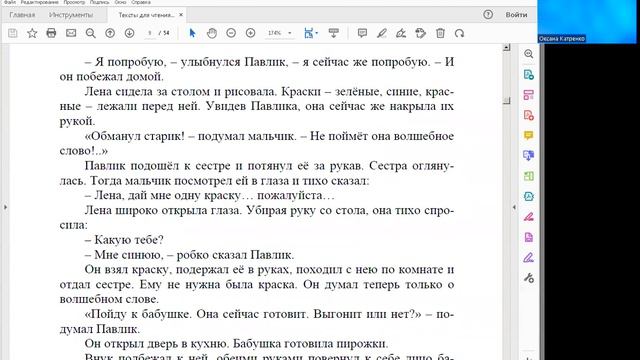The image size is (640, 360).
Task: Click the Save file icon
Action: 13,33
